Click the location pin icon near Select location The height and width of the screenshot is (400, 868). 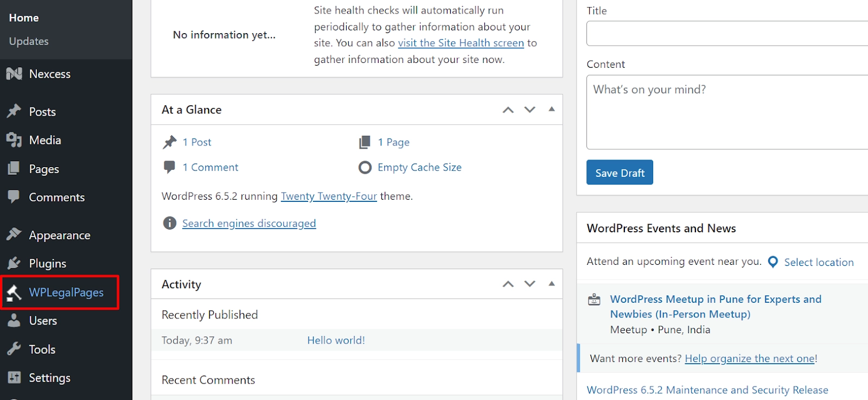pos(773,262)
